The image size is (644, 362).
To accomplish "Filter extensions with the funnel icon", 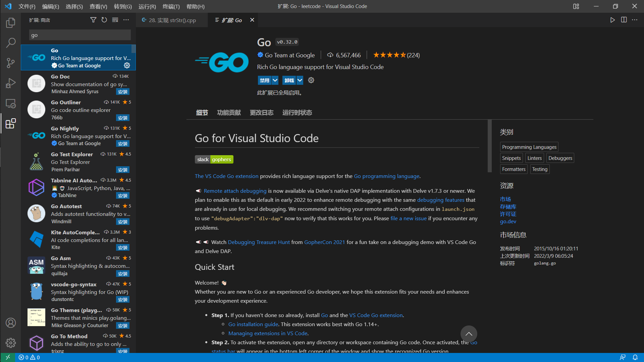I will (x=93, y=20).
